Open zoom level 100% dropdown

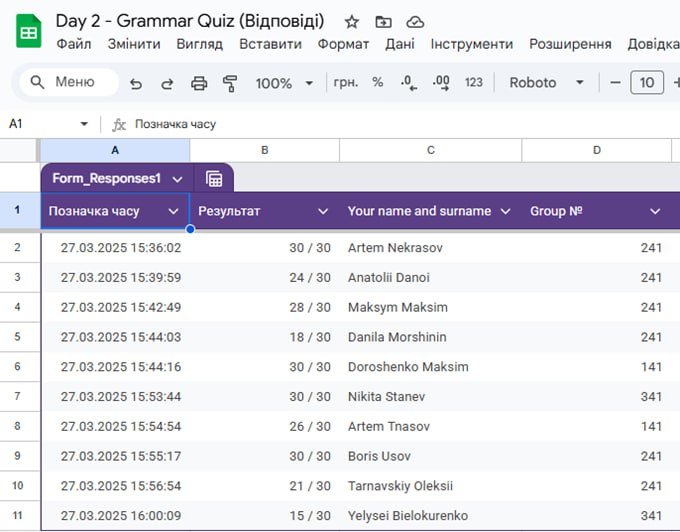pyautogui.click(x=284, y=83)
